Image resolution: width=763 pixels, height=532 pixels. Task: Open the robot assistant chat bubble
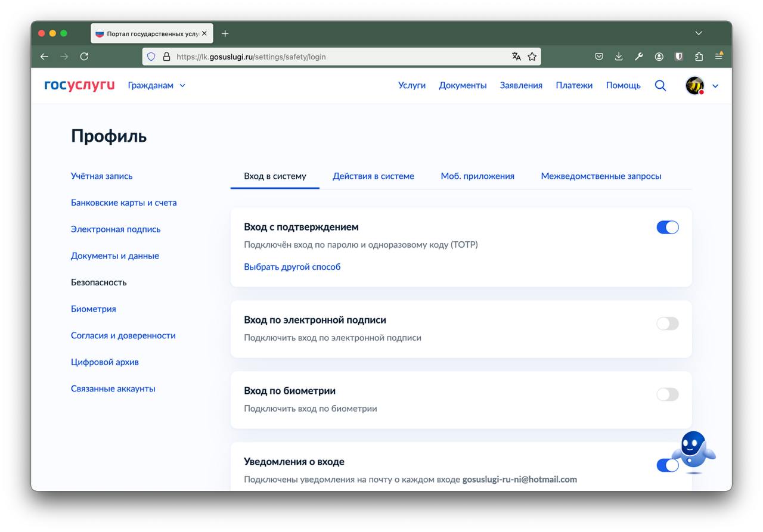click(694, 451)
